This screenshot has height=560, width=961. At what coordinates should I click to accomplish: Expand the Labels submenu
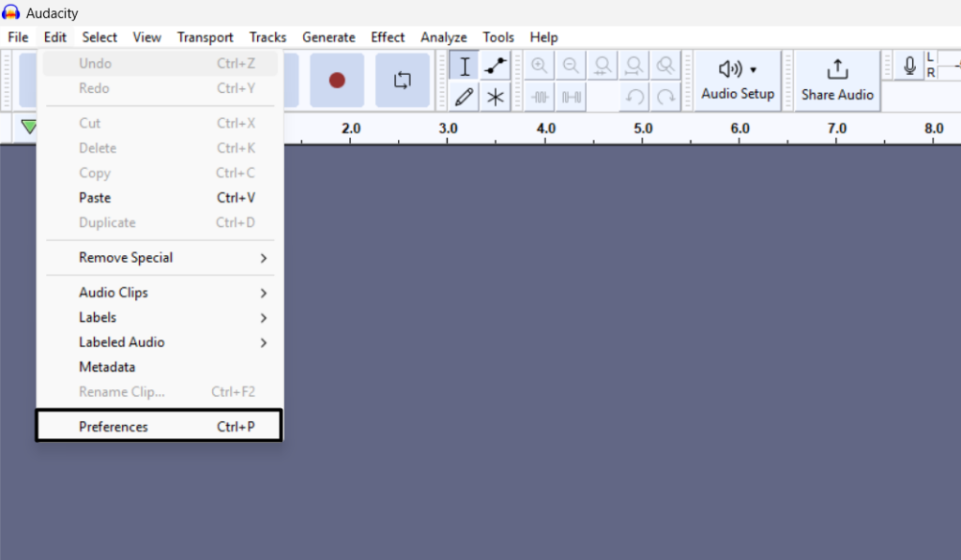pos(160,317)
